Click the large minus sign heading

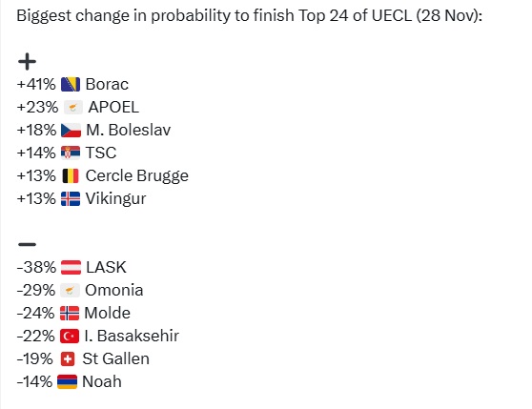click(27, 244)
